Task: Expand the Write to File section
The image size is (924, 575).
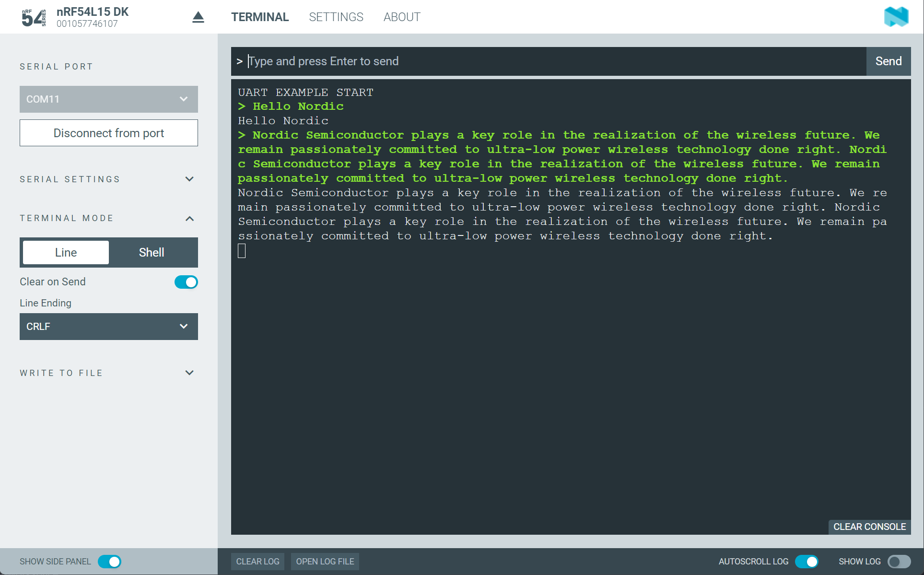Action: [108, 373]
